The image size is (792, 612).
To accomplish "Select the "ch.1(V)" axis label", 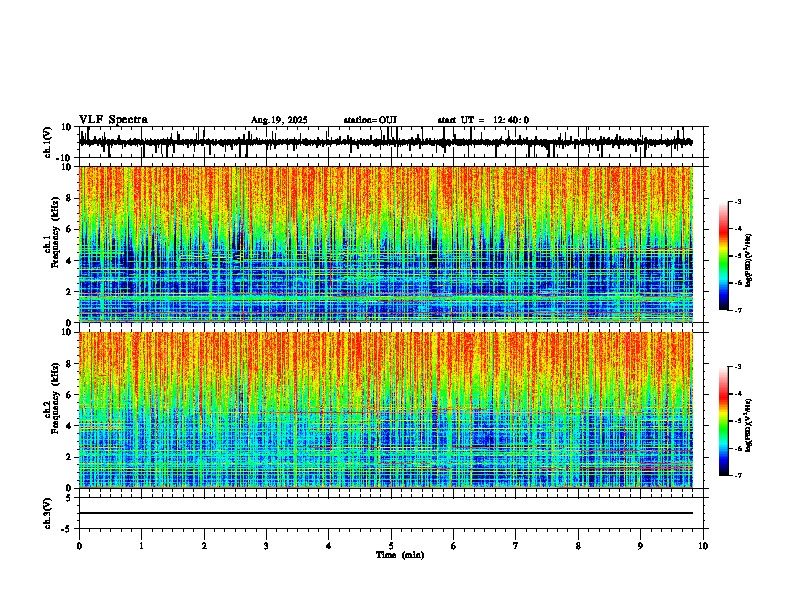I will [48, 142].
